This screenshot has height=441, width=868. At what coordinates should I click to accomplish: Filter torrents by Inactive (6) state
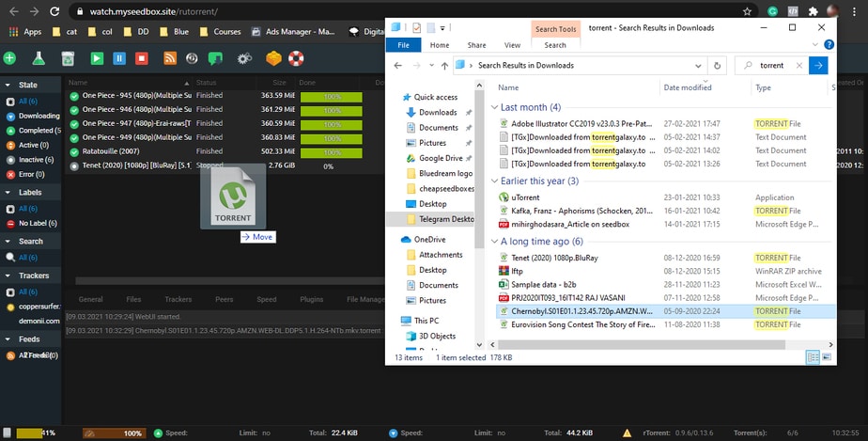(x=30, y=160)
